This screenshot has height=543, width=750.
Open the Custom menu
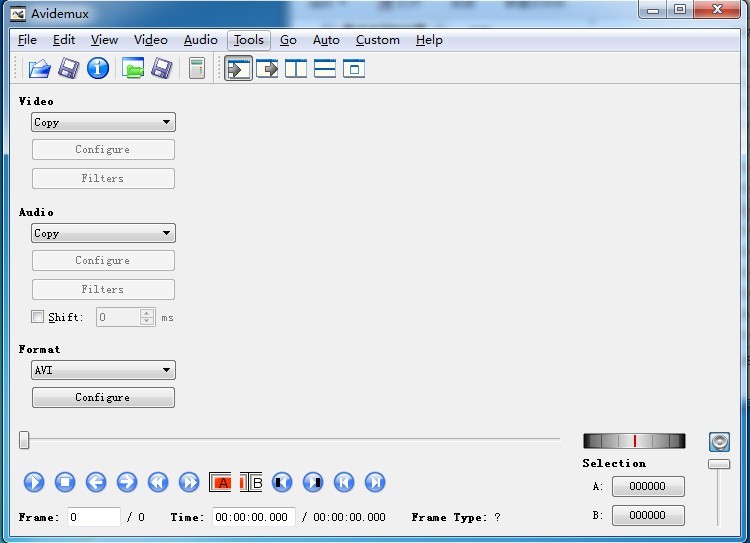tap(377, 40)
